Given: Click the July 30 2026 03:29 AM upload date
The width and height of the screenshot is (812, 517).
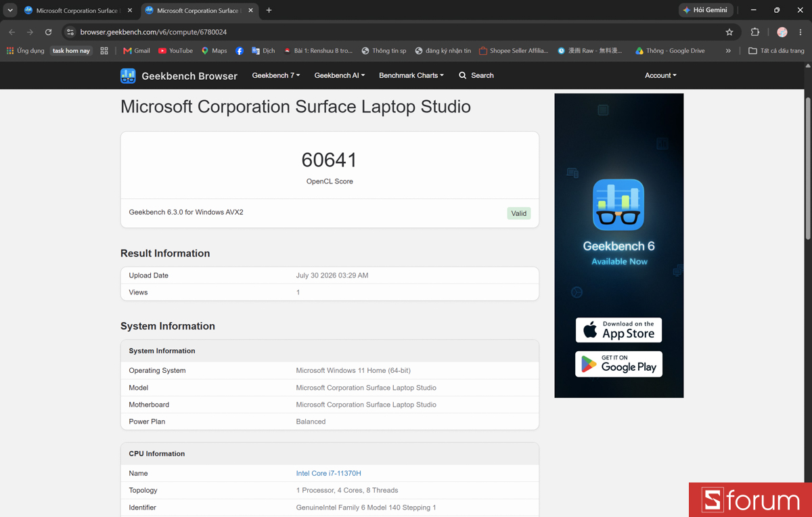Looking at the screenshot, I should [332, 275].
